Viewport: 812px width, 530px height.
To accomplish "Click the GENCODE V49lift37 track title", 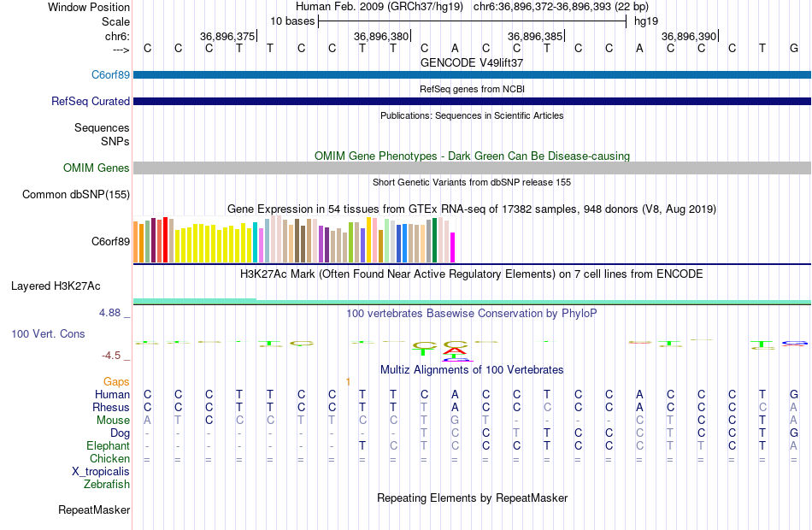I will click(x=472, y=62).
